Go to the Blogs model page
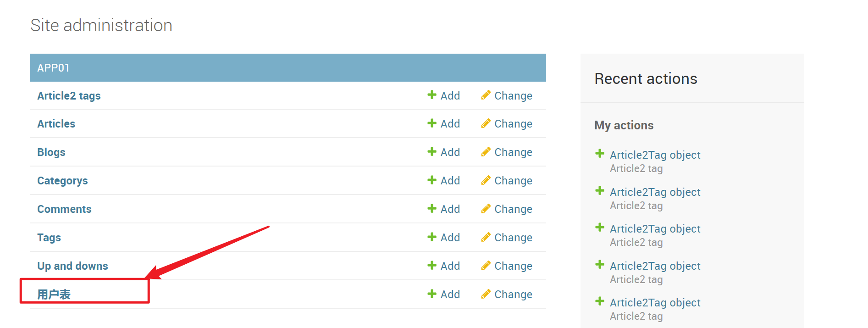The image size is (868, 328). tap(51, 152)
